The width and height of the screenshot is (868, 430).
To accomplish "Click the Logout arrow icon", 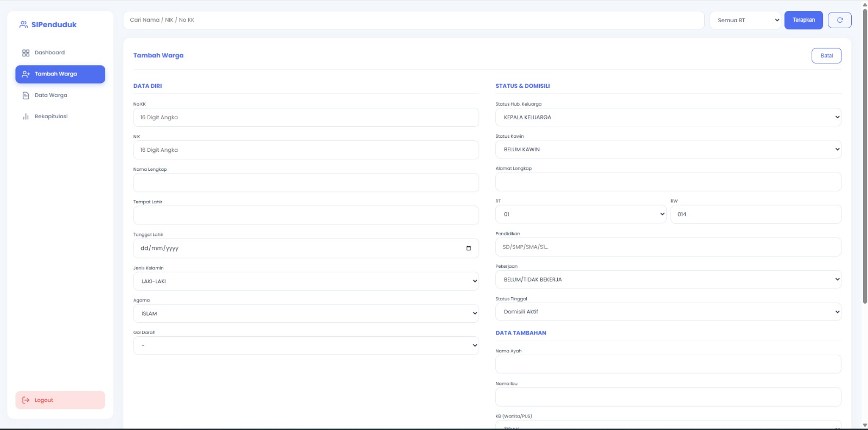I will pyautogui.click(x=25, y=400).
